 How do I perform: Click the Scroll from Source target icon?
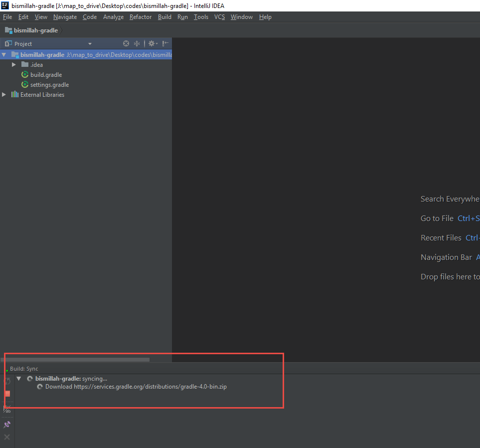[x=126, y=43]
